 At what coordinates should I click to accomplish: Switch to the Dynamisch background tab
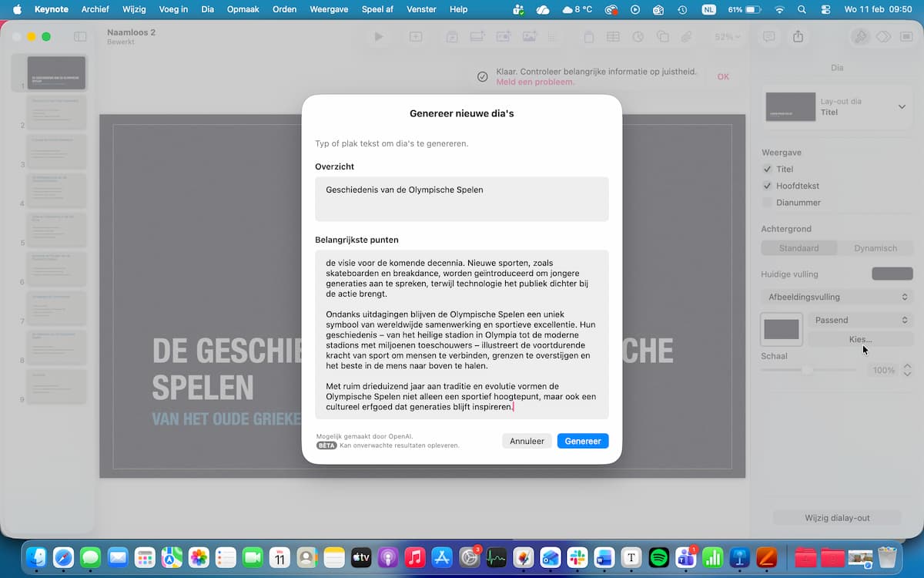(875, 248)
